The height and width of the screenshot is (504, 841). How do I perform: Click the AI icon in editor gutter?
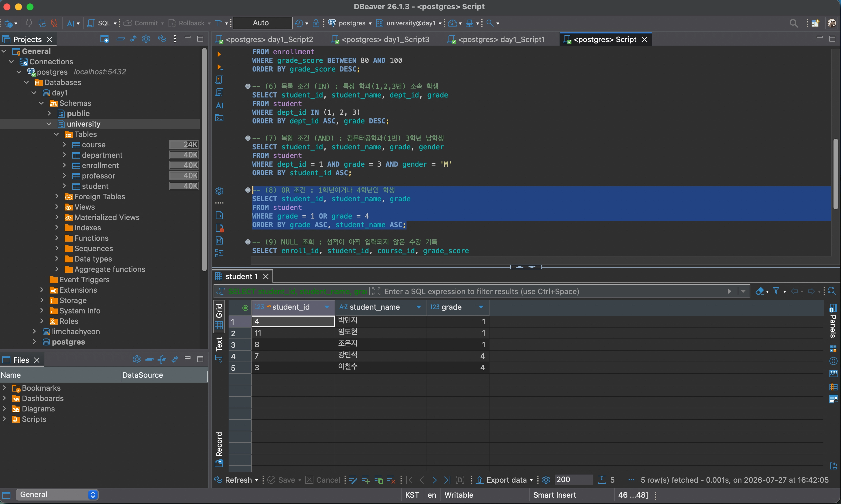[219, 105]
